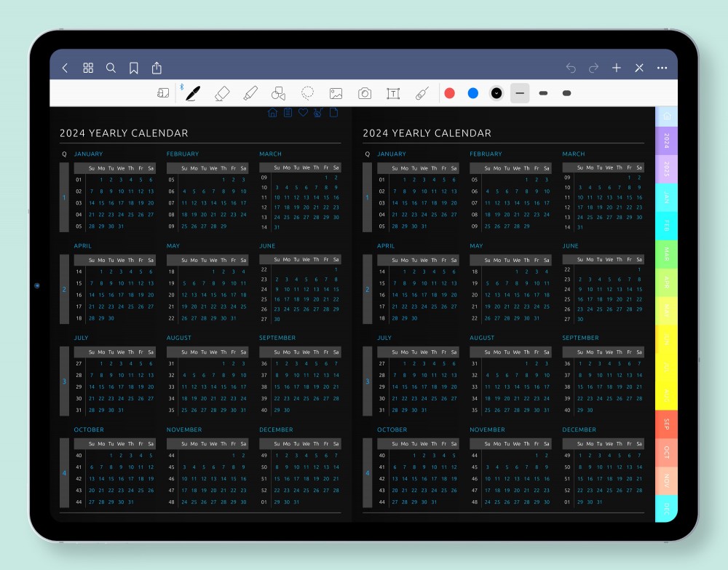Viewport: 728px width, 570px height.
Task: Open the SEP side tab
Action: coord(667,424)
